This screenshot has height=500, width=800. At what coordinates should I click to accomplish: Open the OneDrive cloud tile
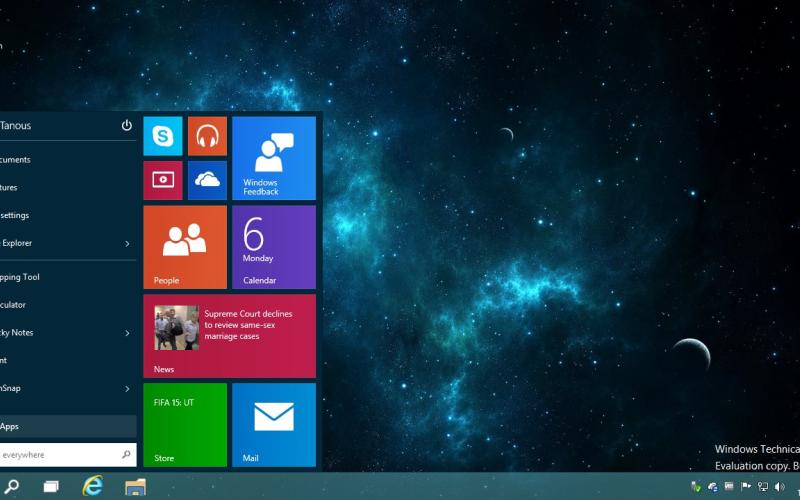(207, 180)
